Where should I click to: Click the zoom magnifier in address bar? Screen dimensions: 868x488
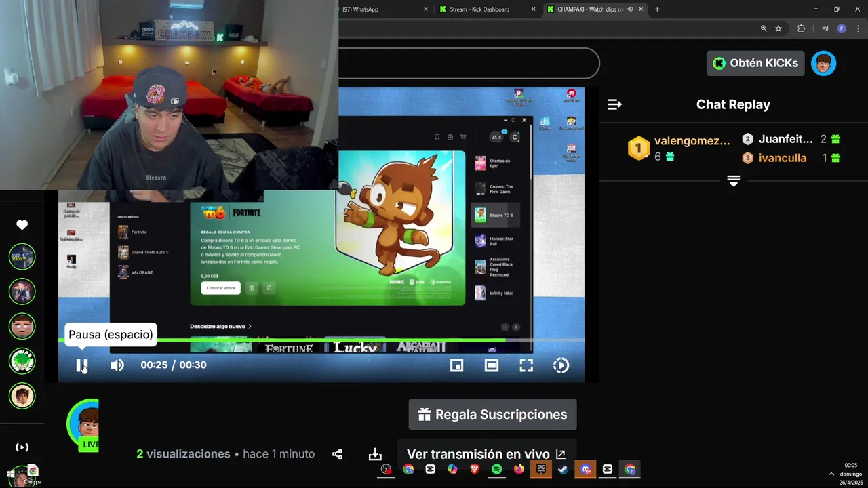764,28
